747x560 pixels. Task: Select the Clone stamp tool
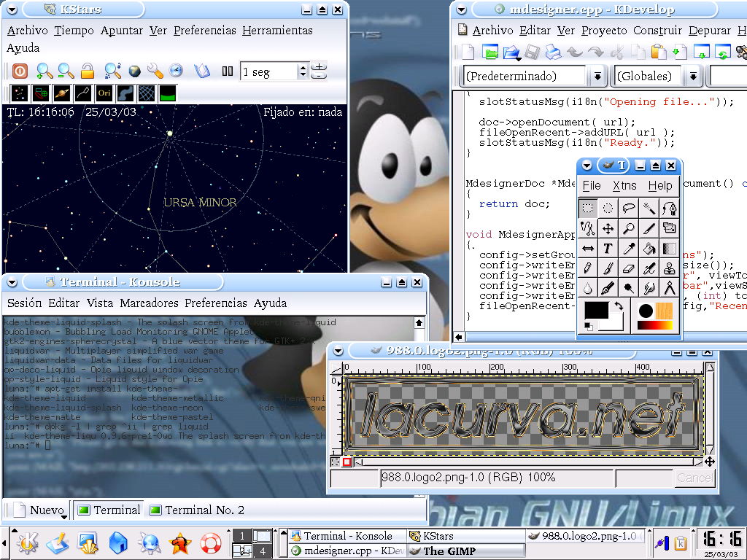670,268
